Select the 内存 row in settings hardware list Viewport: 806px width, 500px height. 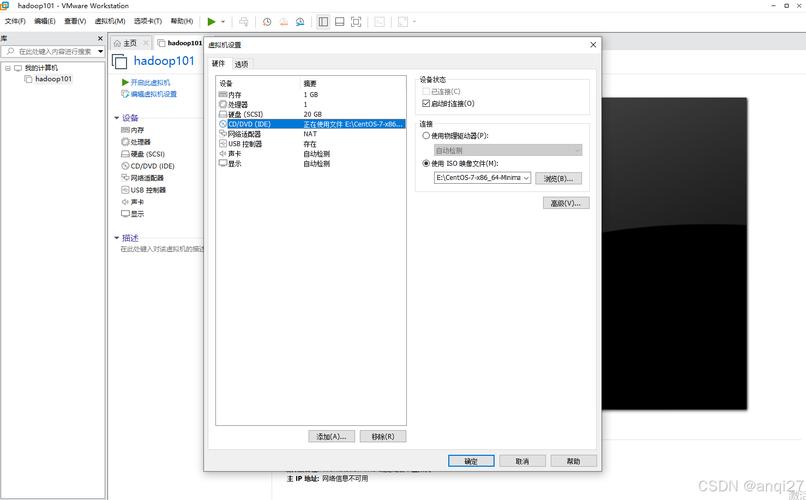click(x=311, y=95)
